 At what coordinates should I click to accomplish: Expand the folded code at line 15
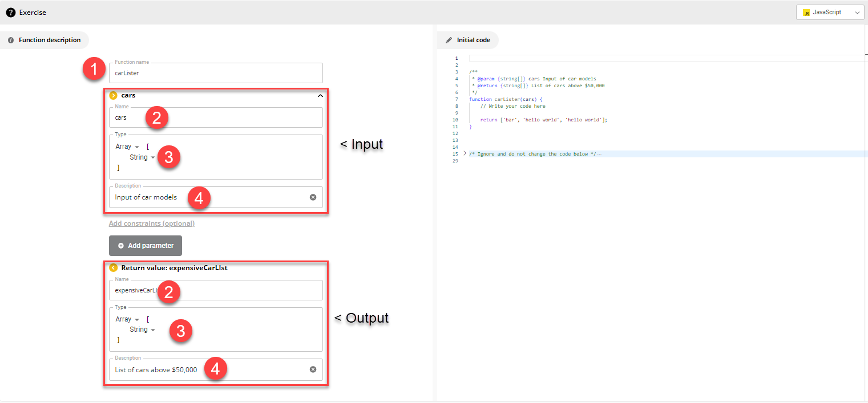click(x=465, y=154)
